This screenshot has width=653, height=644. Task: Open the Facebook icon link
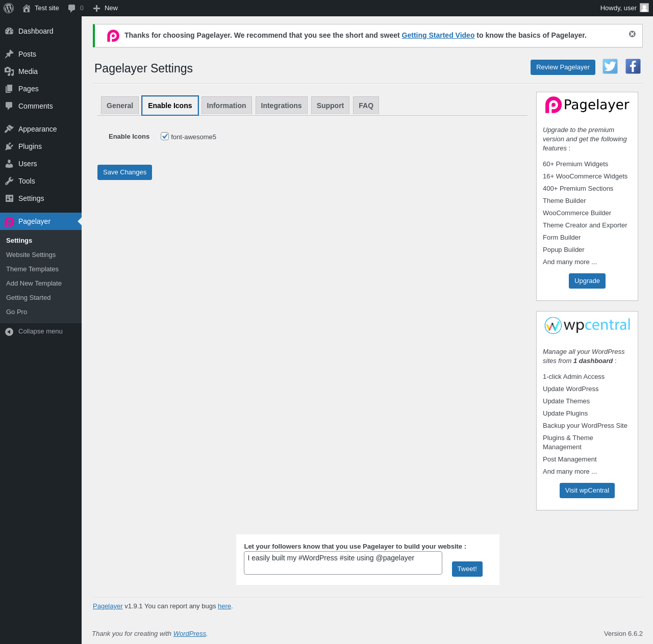tap(633, 66)
